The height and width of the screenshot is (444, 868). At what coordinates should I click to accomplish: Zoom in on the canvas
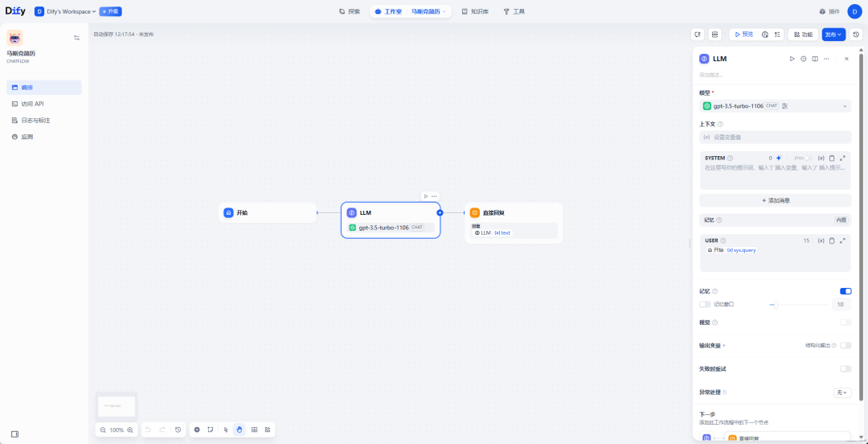point(130,430)
